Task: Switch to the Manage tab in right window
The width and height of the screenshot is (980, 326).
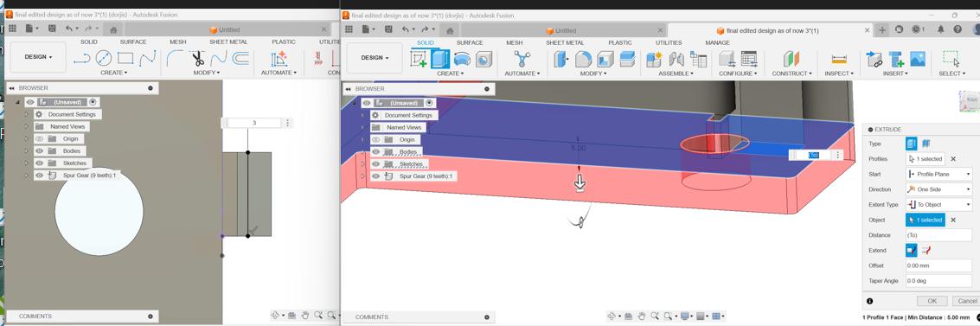Action: [x=718, y=42]
